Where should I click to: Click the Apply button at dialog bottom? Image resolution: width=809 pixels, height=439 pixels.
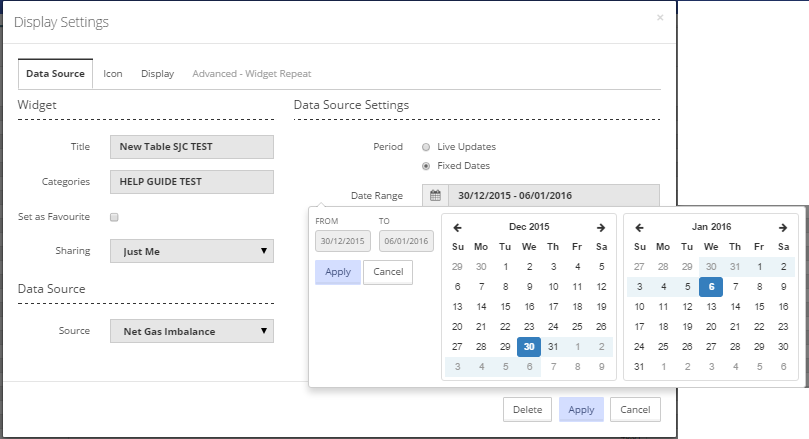581,410
